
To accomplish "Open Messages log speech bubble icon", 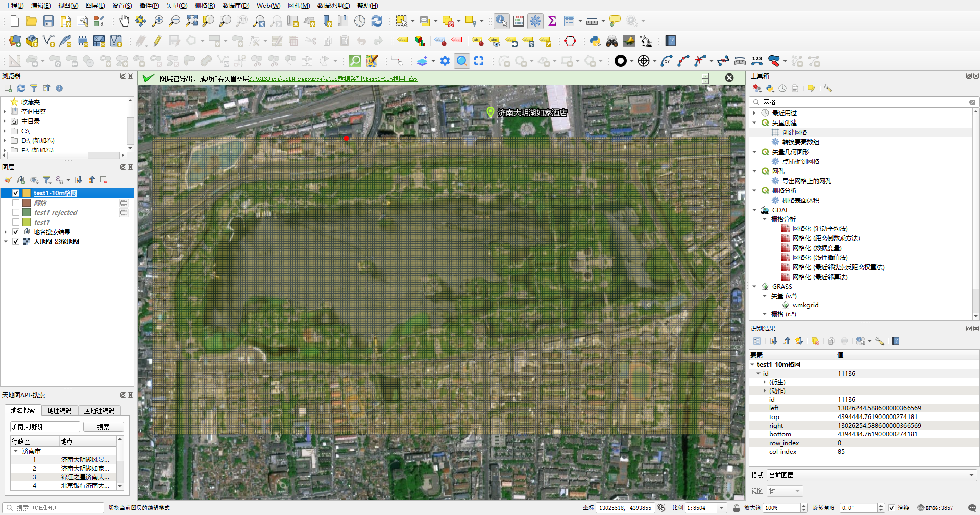I will pos(972,508).
